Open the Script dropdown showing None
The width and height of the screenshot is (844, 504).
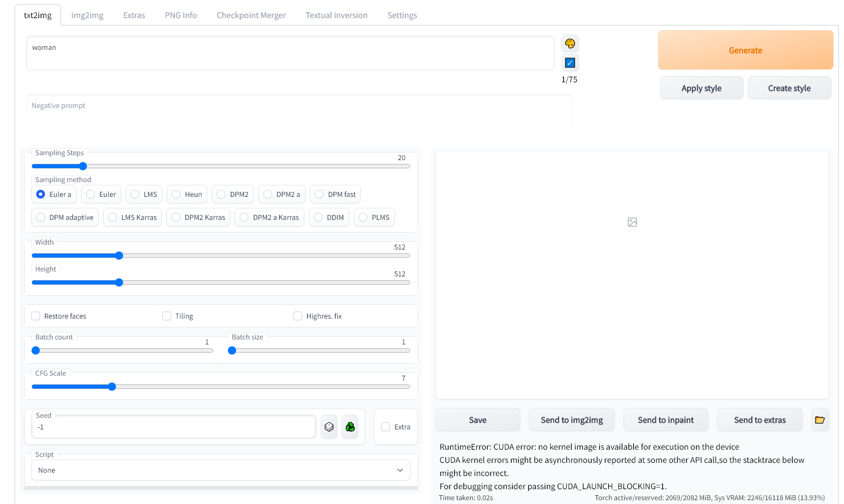pyautogui.click(x=220, y=470)
